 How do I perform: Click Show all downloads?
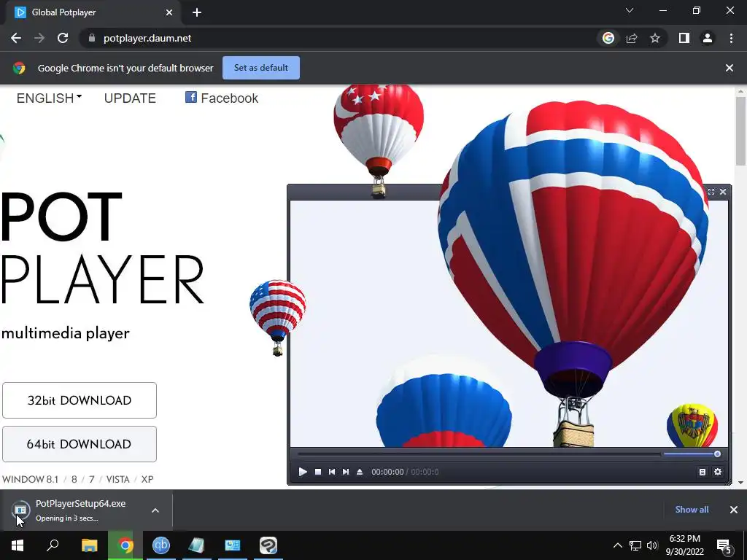tap(692, 510)
